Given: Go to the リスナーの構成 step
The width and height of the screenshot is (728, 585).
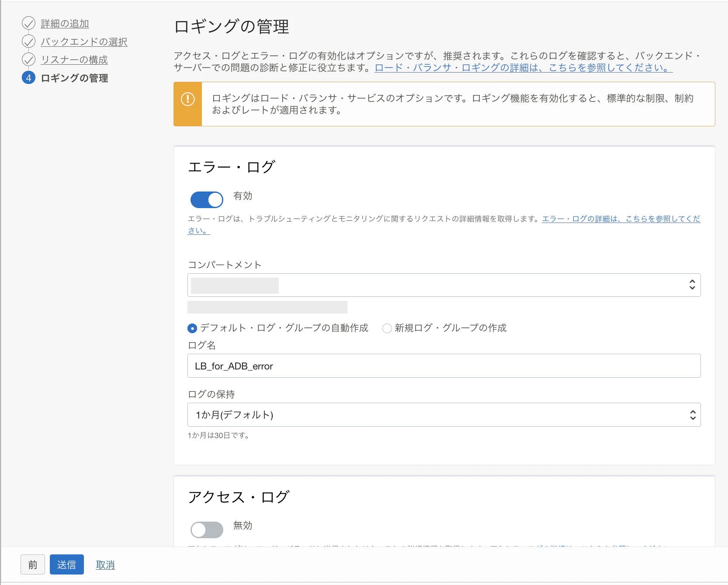Looking at the screenshot, I should 74,60.
